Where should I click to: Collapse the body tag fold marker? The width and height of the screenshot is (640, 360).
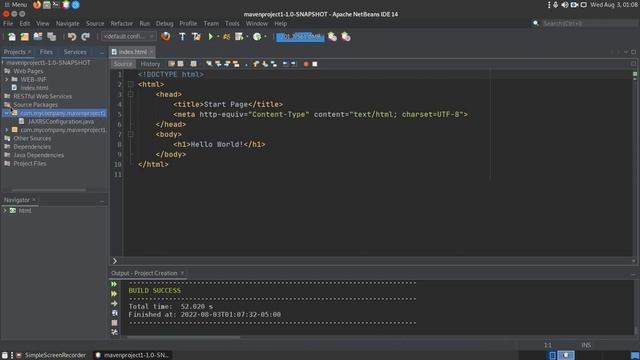tap(131, 134)
